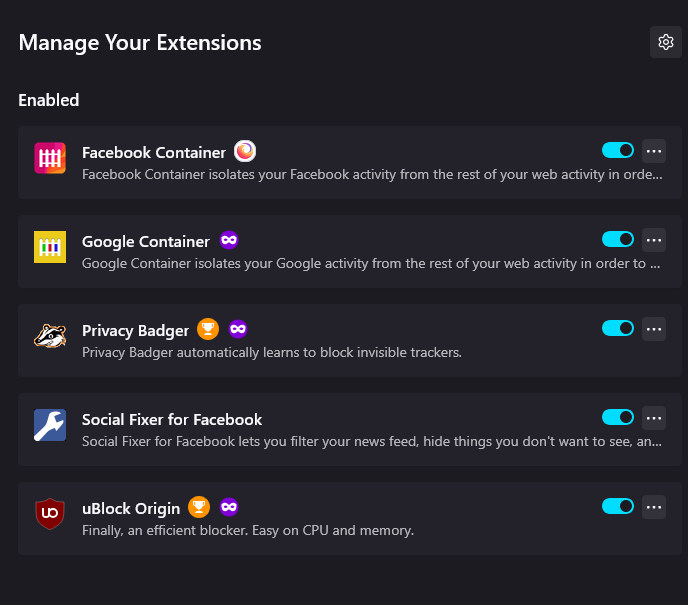Switch off the uBlock Origin toggle
Image resolution: width=688 pixels, height=605 pixels.
pos(618,506)
